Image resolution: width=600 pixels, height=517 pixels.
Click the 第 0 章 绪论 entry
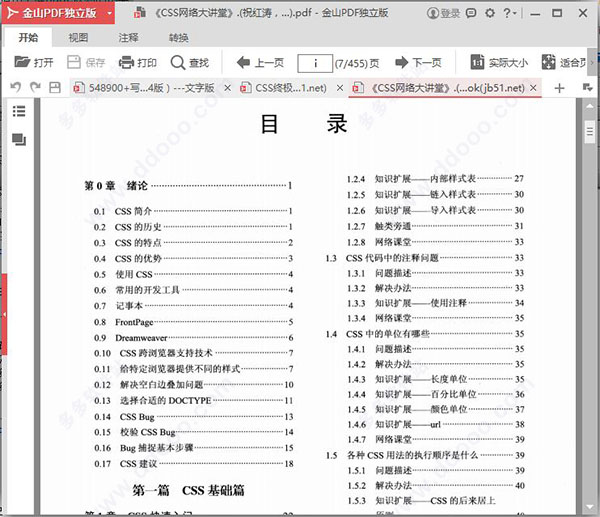pos(188,186)
